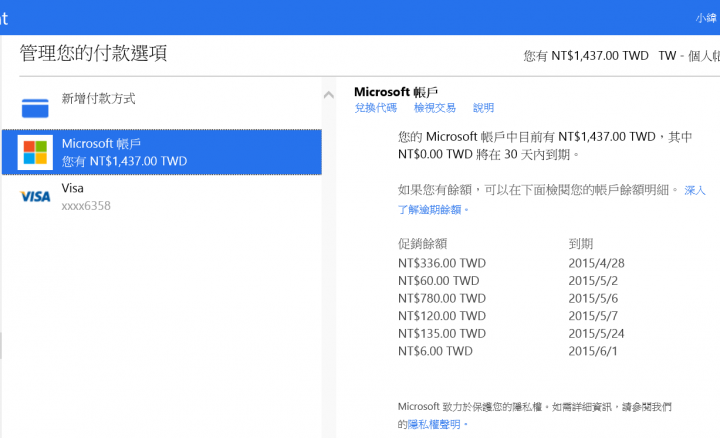
Task: Click the Microsoft 帳戶 panel heading
Action: click(396, 92)
